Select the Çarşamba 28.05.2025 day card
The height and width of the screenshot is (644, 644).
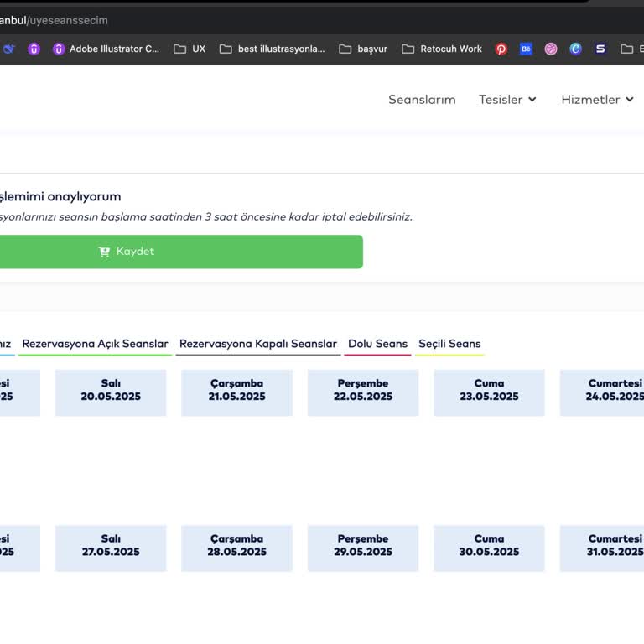237,548
